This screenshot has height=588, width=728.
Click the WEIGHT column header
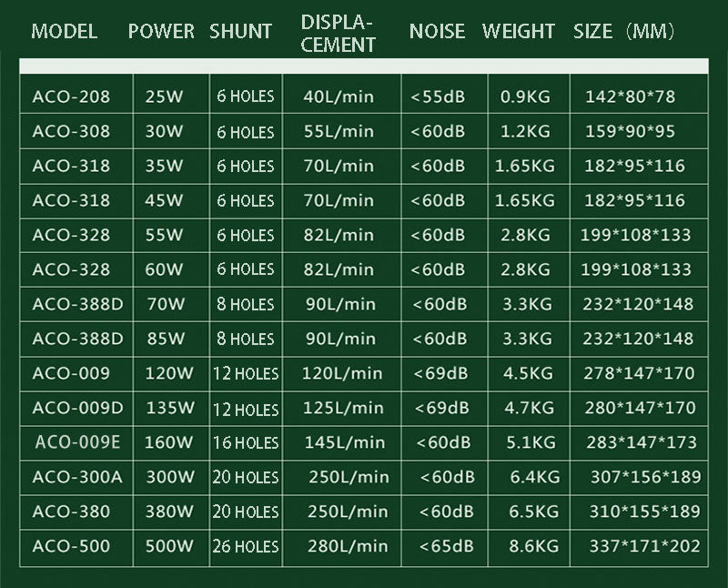pyautogui.click(x=518, y=32)
